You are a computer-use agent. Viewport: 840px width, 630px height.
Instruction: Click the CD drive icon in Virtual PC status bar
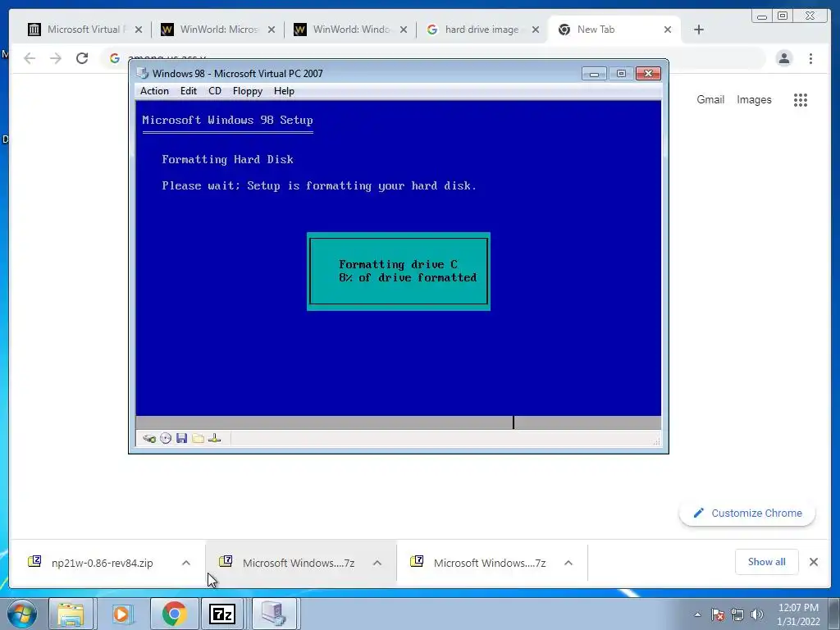tap(166, 439)
